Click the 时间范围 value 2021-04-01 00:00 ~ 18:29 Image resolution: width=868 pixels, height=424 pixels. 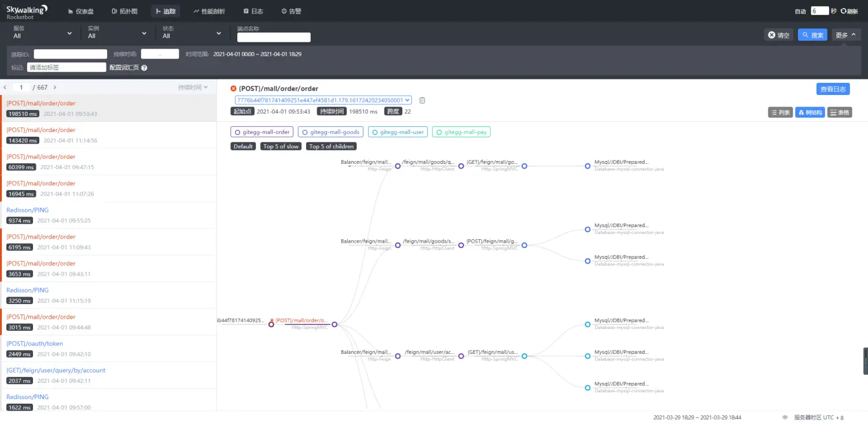[x=258, y=54]
